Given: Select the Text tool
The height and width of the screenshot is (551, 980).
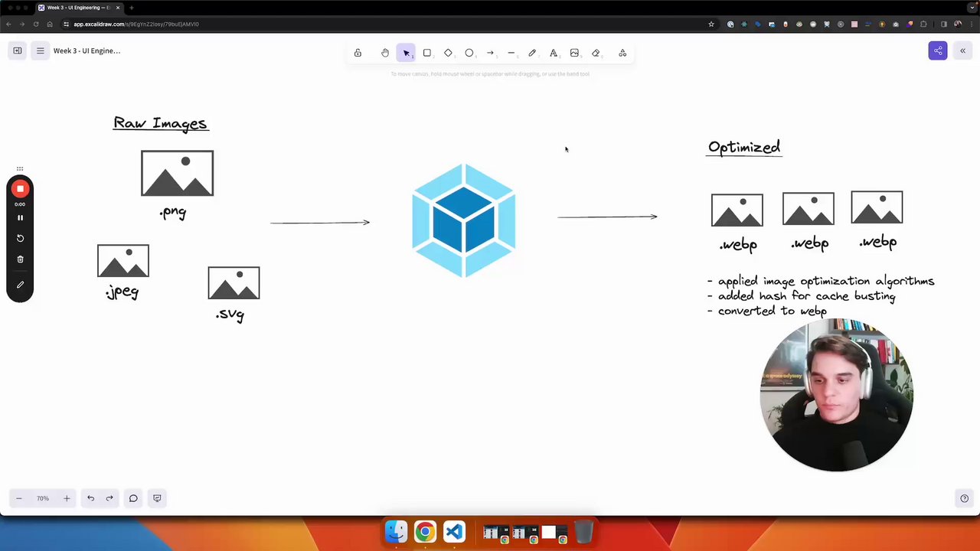Looking at the screenshot, I should [554, 53].
